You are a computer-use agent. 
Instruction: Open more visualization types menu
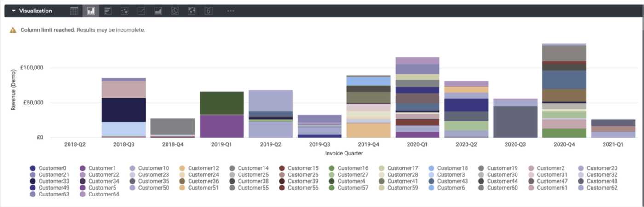(x=230, y=11)
